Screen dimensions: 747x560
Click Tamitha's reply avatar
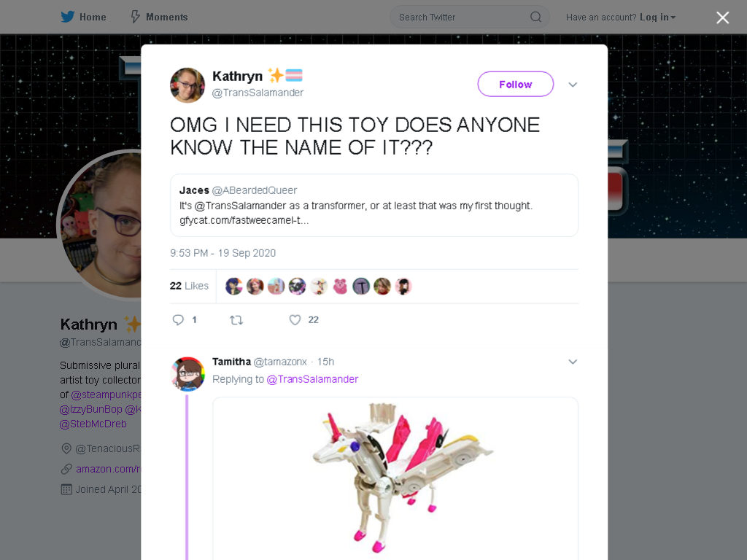(x=187, y=374)
